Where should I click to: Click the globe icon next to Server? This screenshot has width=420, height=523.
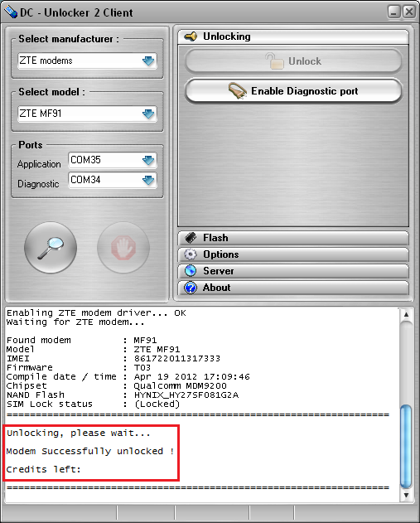click(x=191, y=271)
